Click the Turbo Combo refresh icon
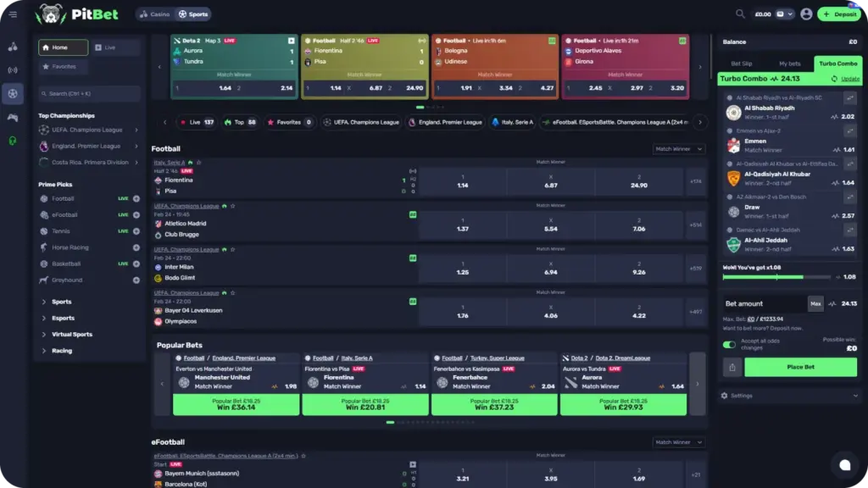 (x=834, y=79)
